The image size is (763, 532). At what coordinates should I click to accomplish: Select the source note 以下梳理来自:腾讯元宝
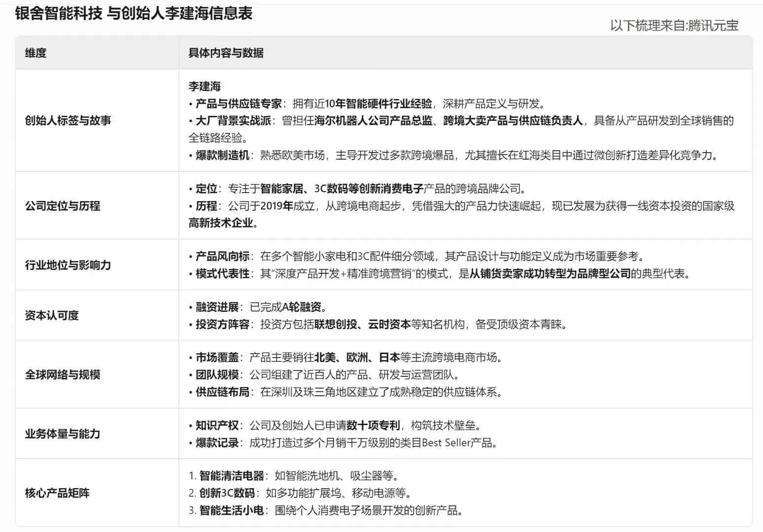coord(674,25)
